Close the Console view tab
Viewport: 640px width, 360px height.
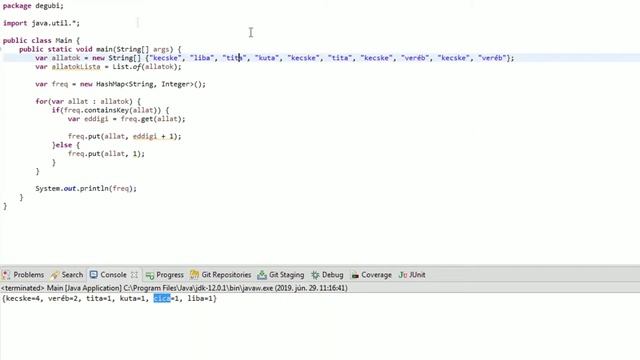coord(134,275)
